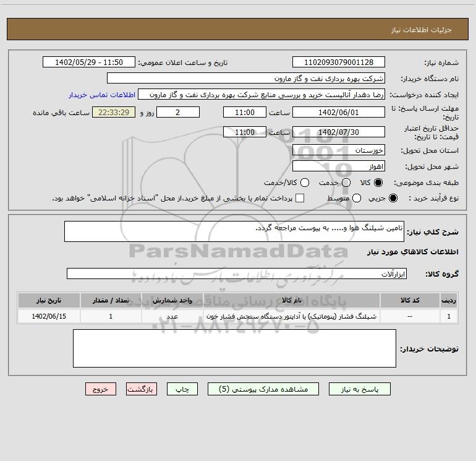Click the شرح کلی نیاز label
Screen dimensions: 476x461
(x=433, y=232)
